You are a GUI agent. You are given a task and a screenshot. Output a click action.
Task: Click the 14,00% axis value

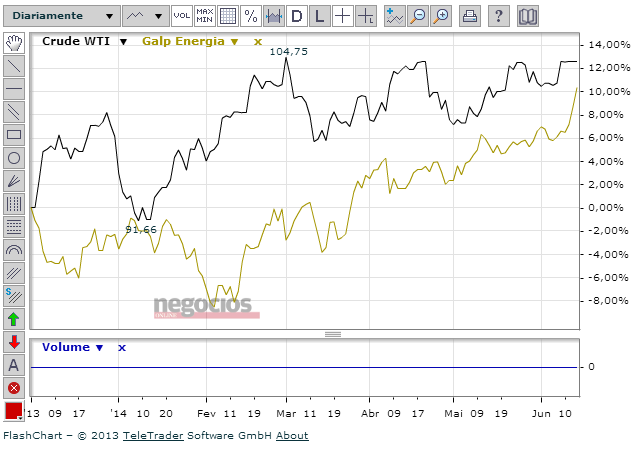[609, 45]
